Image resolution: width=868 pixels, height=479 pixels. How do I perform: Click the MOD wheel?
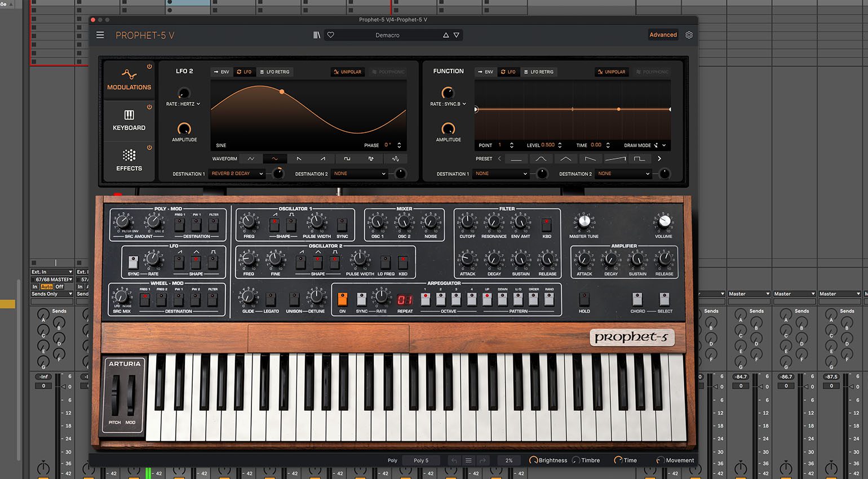pos(131,395)
